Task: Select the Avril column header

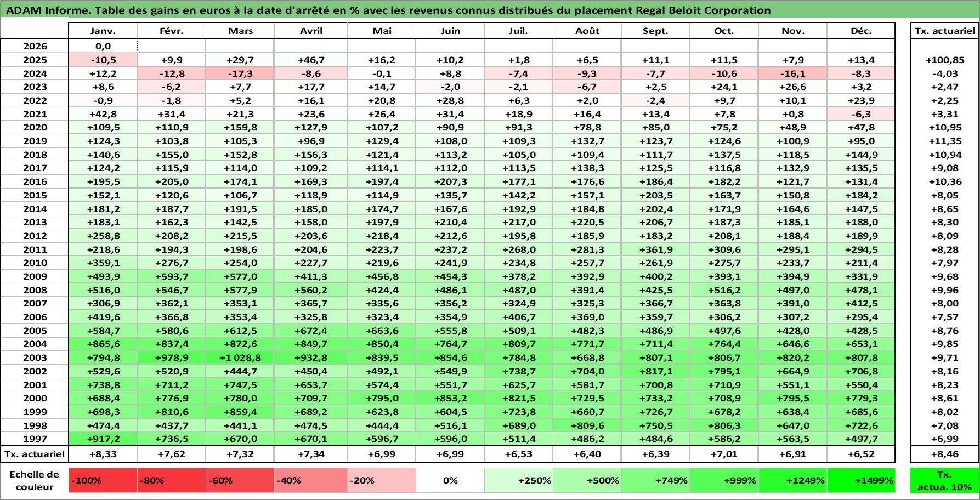Action: tap(311, 31)
